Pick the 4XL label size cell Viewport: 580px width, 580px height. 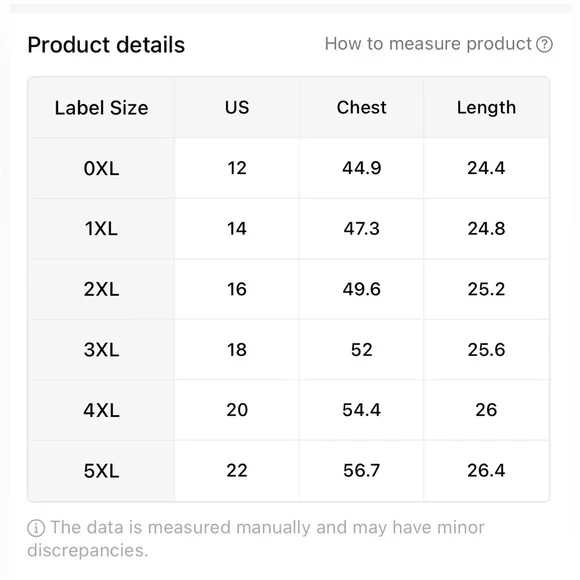click(x=101, y=410)
